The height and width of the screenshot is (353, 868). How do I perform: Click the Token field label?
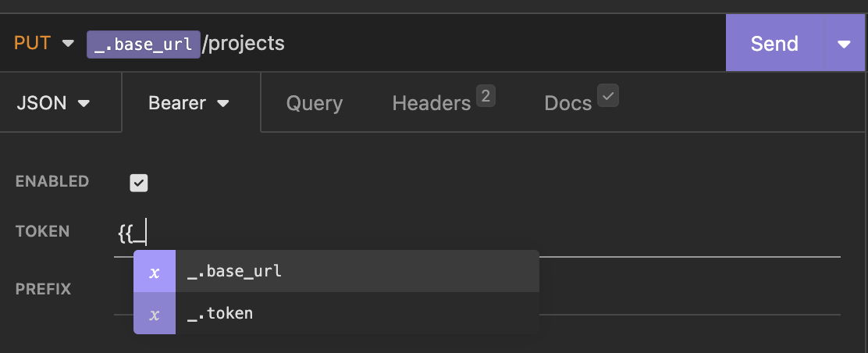(43, 231)
